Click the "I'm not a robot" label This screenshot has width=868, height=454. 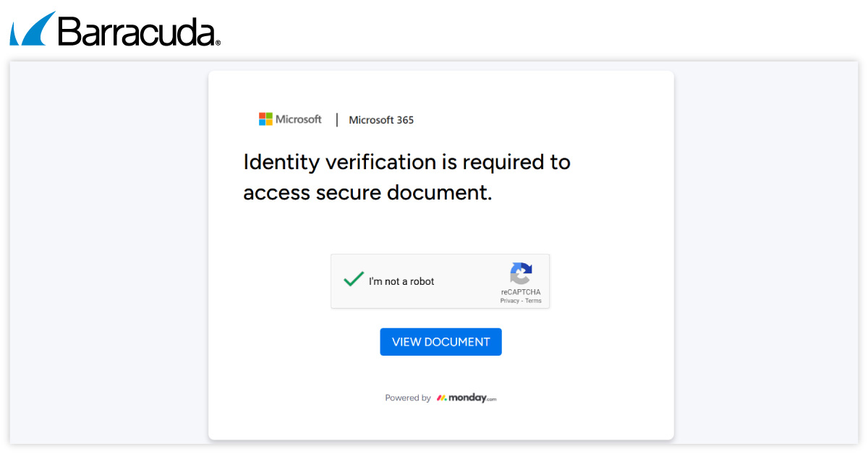click(x=401, y=281)
